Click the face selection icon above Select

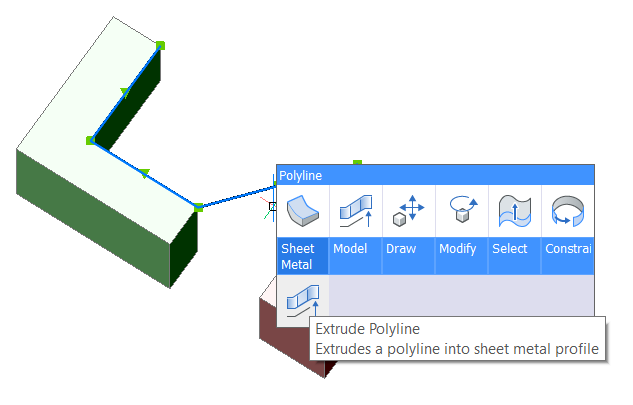[514, 211]
